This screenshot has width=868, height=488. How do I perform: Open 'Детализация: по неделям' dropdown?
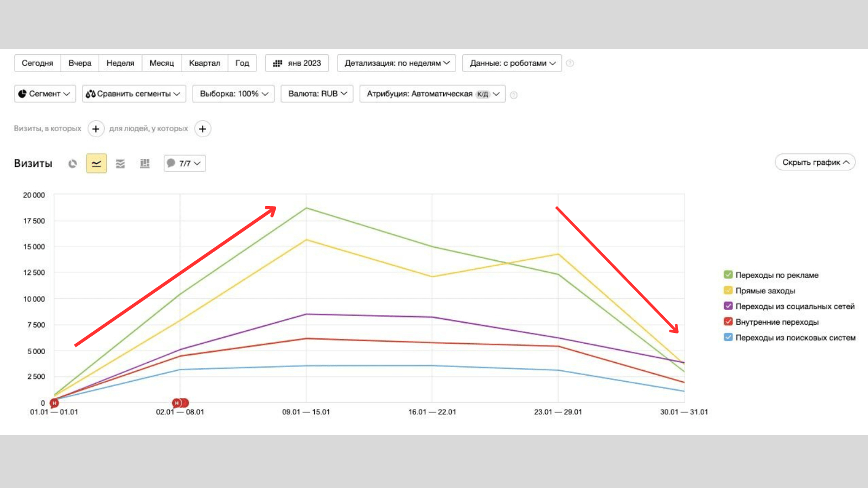click(x=397, y=63)
